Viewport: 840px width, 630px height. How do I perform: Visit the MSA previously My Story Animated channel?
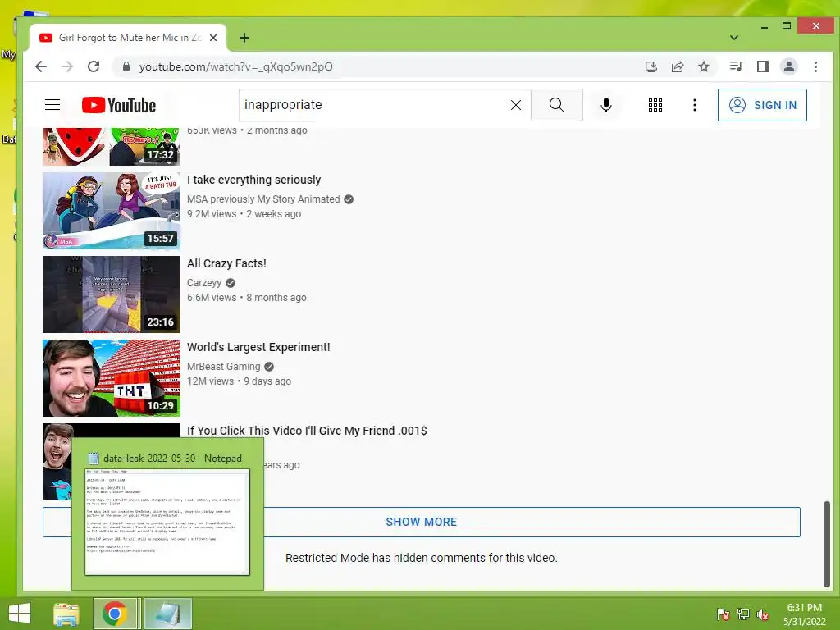pyautogui.click(x=263, y=199)
